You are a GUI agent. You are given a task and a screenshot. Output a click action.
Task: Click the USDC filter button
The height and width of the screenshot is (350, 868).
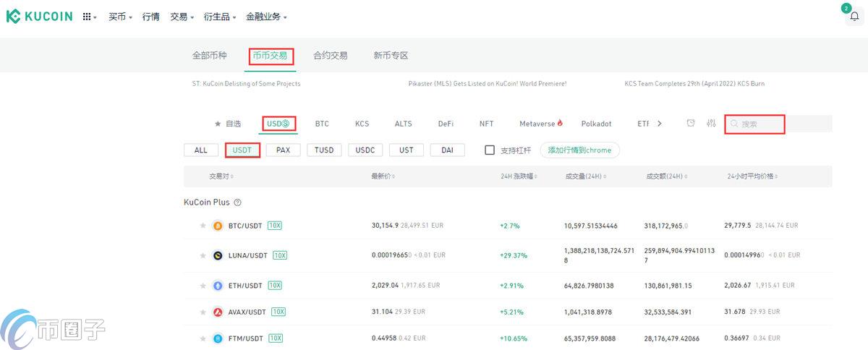365,150
